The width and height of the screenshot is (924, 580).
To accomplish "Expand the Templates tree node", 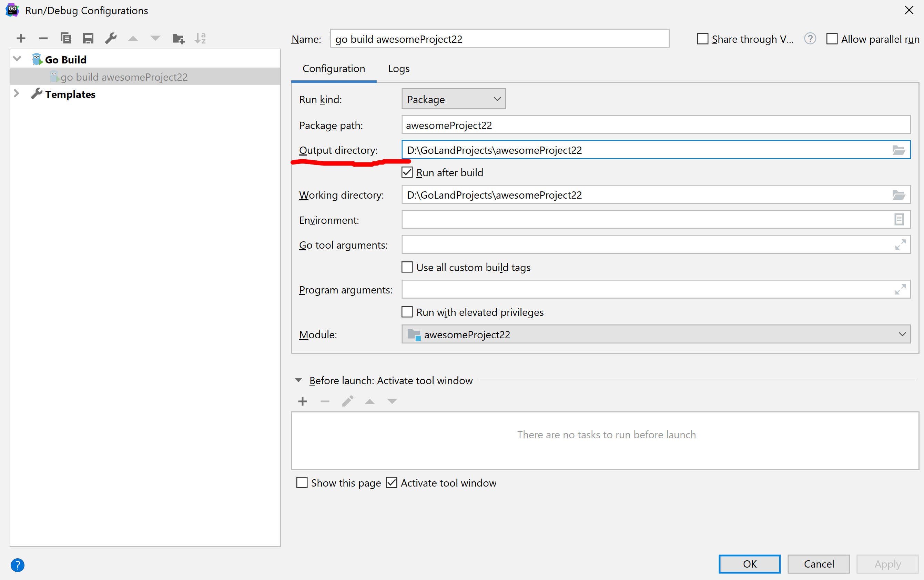I will pyautogui.click(x=17, y=94).
